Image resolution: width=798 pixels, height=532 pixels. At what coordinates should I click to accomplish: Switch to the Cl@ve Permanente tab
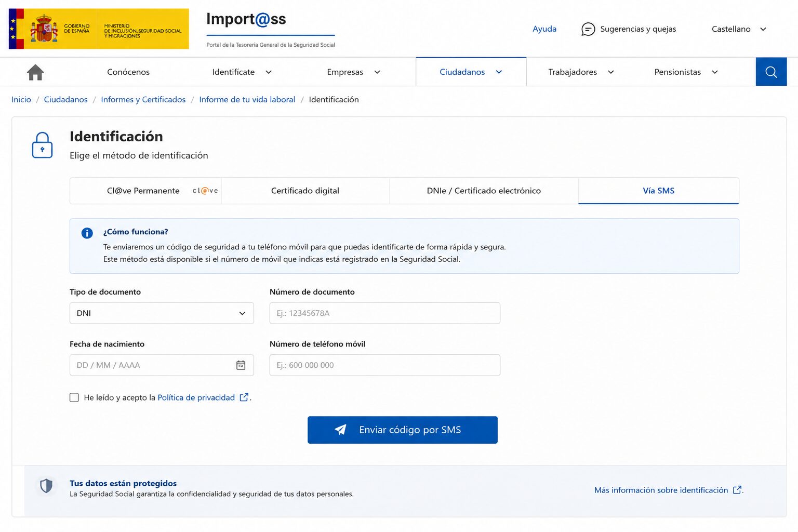(145, 191)
